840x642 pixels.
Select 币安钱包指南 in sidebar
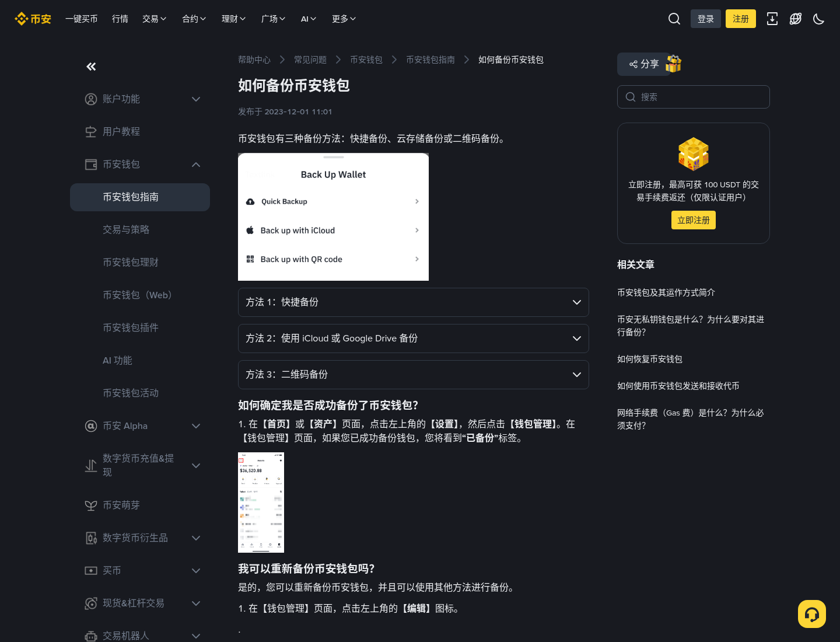coord(140,197)
